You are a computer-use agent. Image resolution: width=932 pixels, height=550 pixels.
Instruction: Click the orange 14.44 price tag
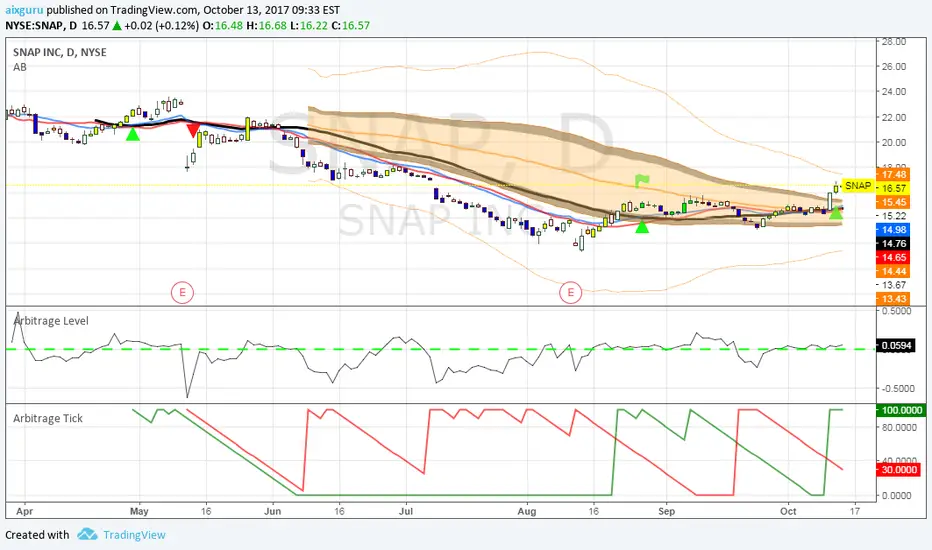click(893, 272)
